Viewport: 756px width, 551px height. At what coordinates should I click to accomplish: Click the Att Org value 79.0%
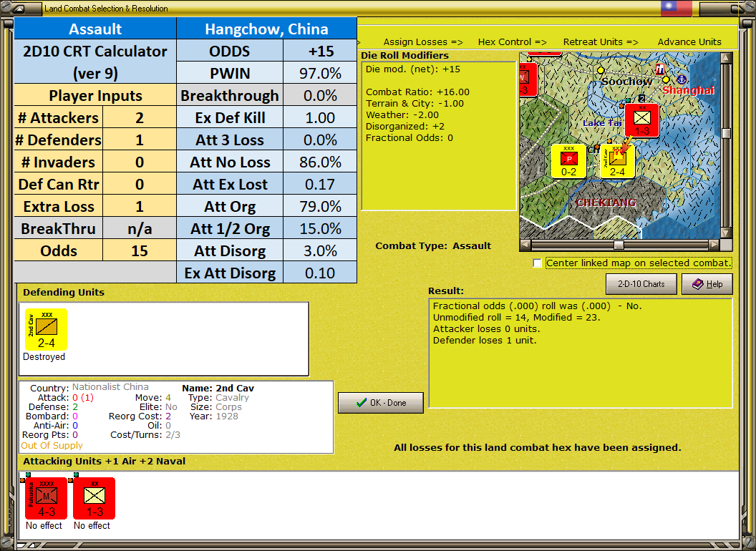pyautogui.click(x=320, y=206)
